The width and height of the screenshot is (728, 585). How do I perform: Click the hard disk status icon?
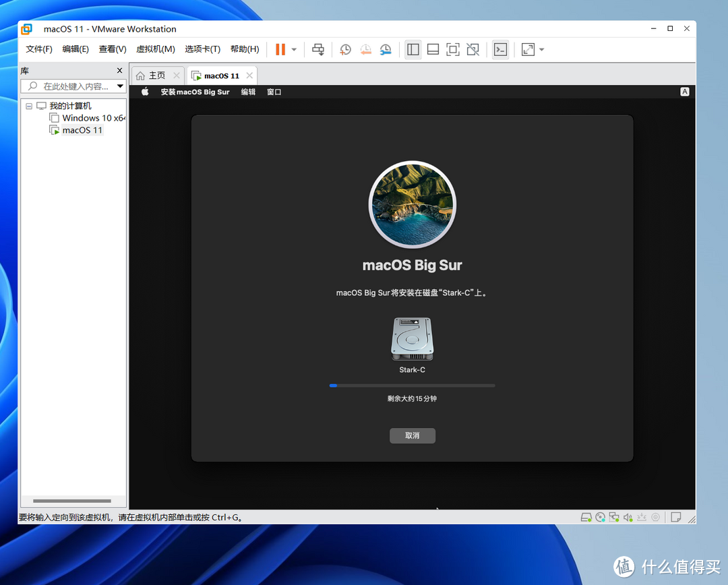pyautogui.click(x=586, y=517)
